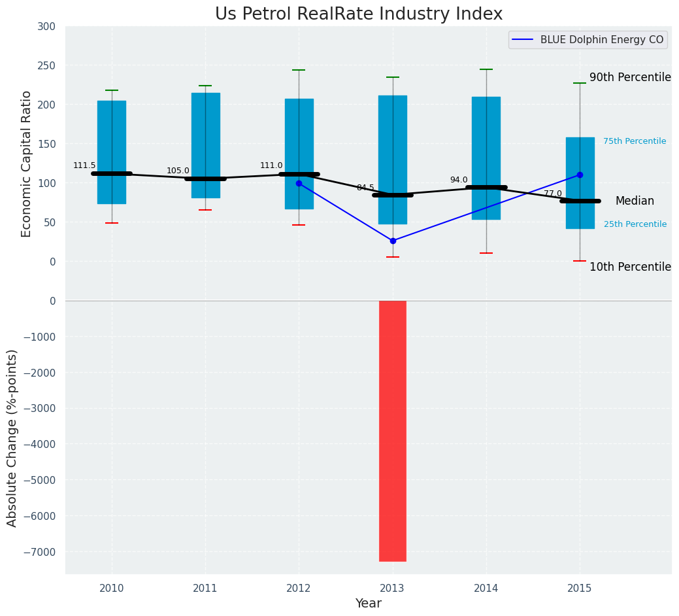Click the 2011 box plot bar
This screenshot has width=679, height=616.
(x=206, y=146)
